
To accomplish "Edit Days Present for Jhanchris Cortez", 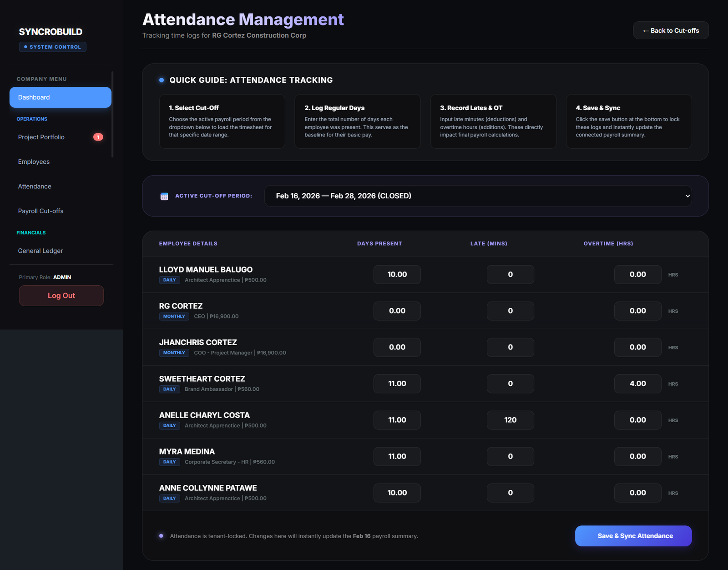I will tap(397, 347).
